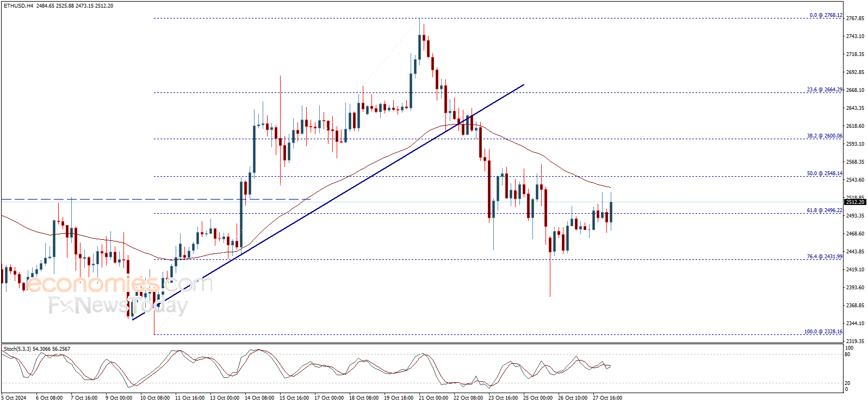Click price axis value 2319.35
Image resolution: width=868 pixels, height=404 pixels.
(855, 341)
